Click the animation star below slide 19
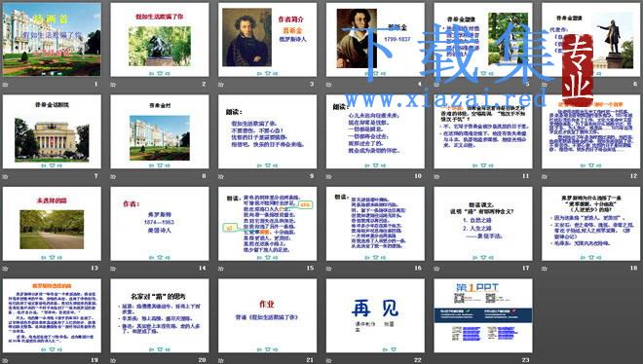 [5, 361]
